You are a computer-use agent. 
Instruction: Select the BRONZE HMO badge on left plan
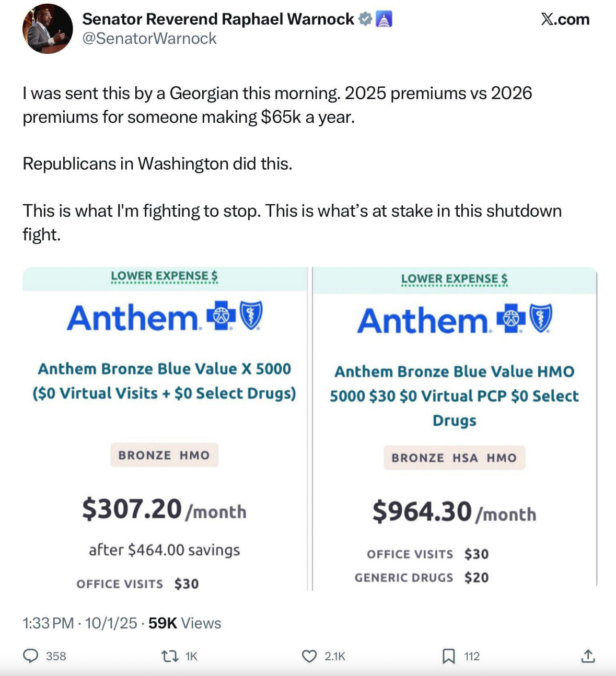pos(164,455)
